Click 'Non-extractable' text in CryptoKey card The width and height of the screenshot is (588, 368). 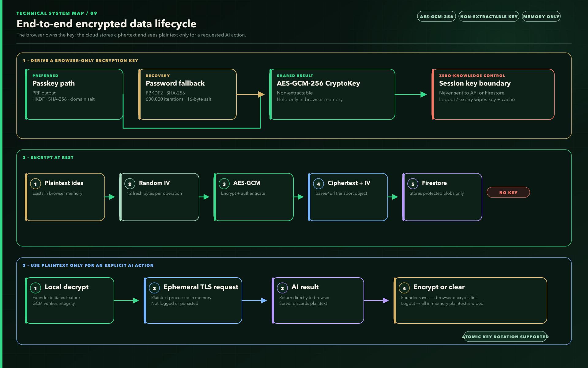pyautogui.click(x=295, y=93)
